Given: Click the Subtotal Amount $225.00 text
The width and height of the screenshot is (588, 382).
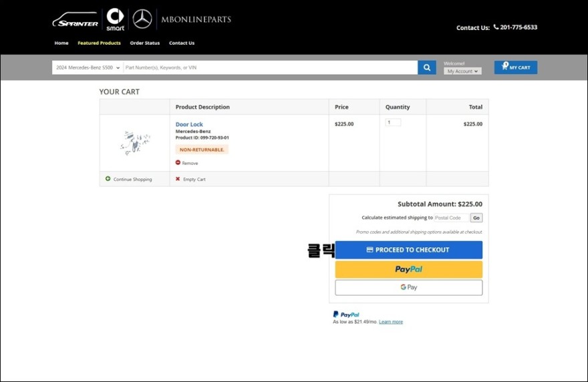Looking at the screenshot, I should pyautogui.click(x=440, y=204).
